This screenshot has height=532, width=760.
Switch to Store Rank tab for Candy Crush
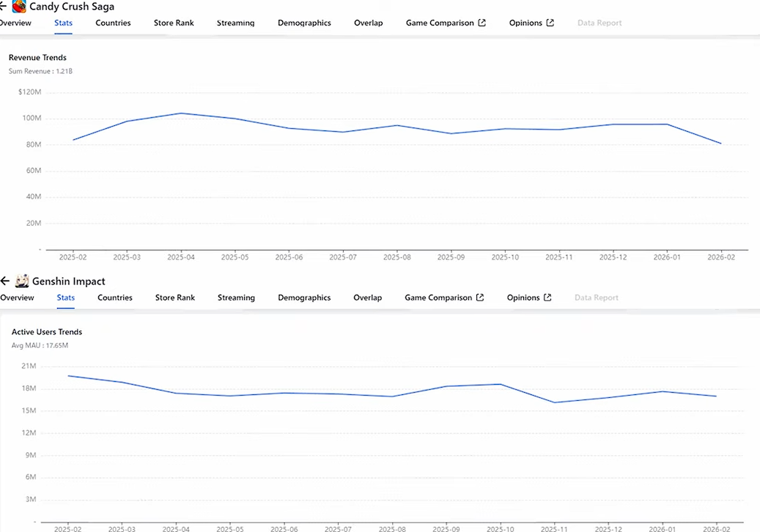coord(174,23)
